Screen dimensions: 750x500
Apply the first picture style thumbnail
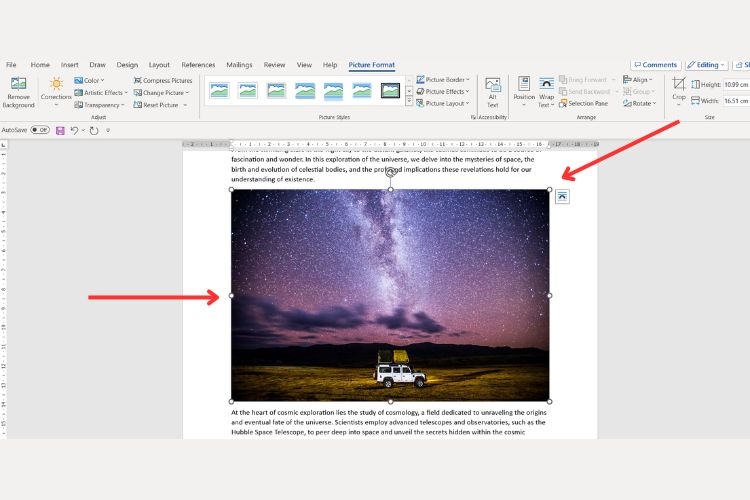tap(219, 90)
